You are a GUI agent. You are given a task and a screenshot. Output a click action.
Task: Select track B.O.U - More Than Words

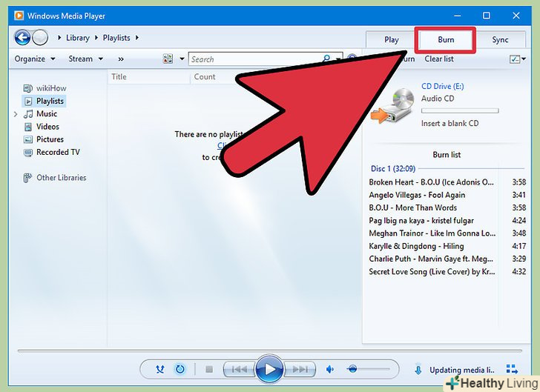(x=447, y=207)
